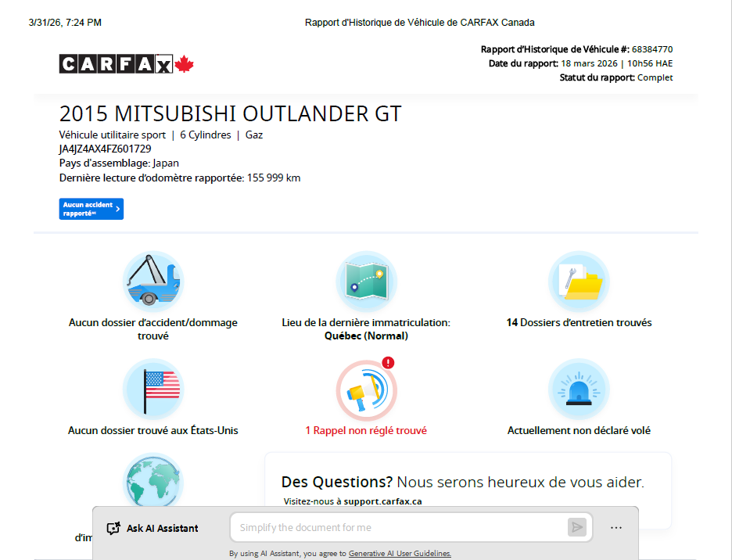Select the map icon above last registration location

point(367,281)
